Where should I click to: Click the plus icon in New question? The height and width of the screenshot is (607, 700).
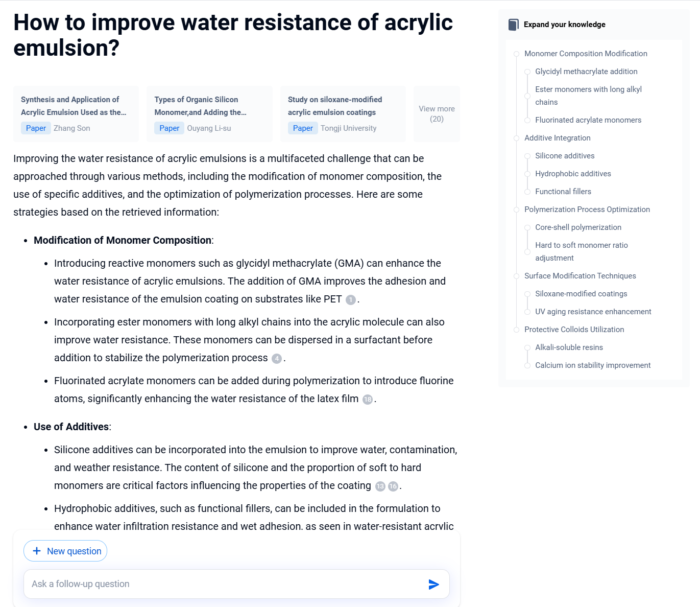(x=37, y=551)
